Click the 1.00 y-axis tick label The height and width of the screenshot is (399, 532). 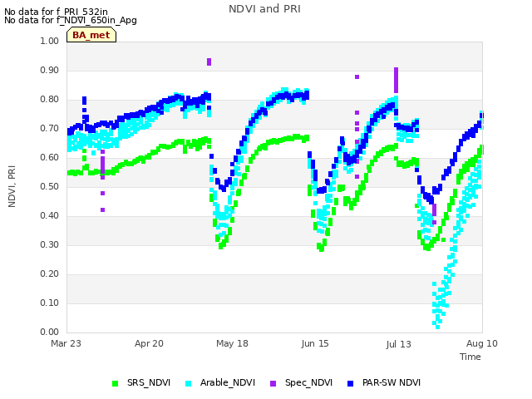pos(50,41)
